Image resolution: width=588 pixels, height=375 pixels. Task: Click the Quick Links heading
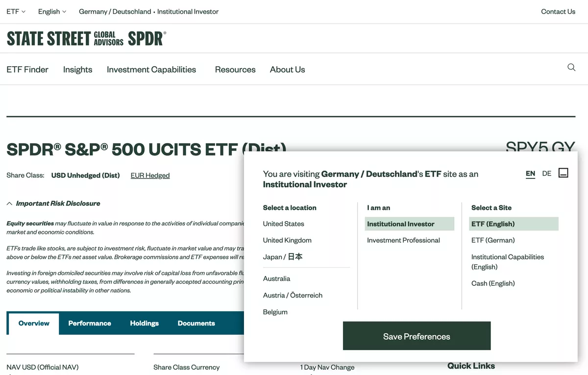coord(471,366)
